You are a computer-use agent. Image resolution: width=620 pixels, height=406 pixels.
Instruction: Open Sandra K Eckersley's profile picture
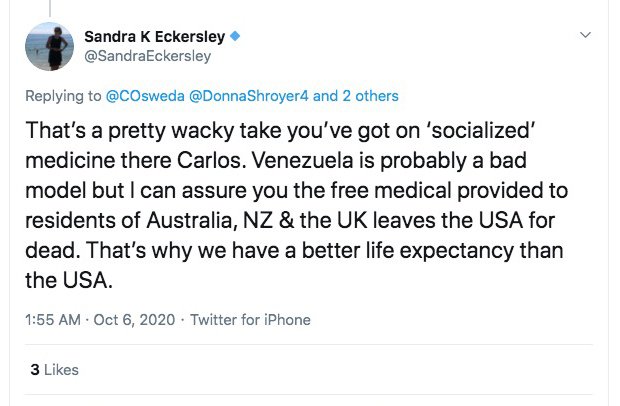click(54, 48)
